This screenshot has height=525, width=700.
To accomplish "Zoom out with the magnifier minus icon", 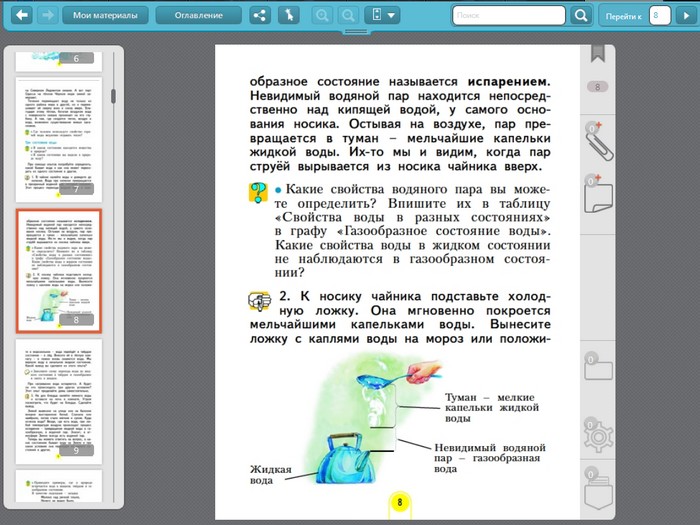I will (348, 15).
